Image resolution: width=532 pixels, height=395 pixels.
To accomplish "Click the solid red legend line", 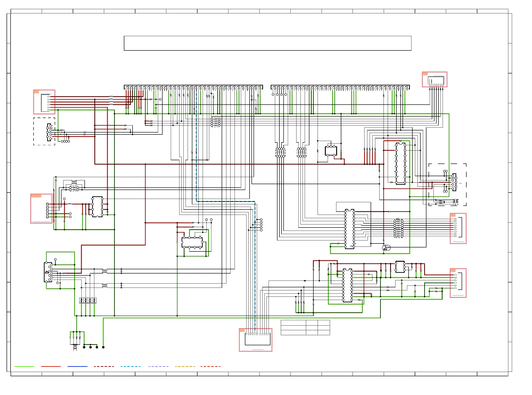I will [51, 366].
